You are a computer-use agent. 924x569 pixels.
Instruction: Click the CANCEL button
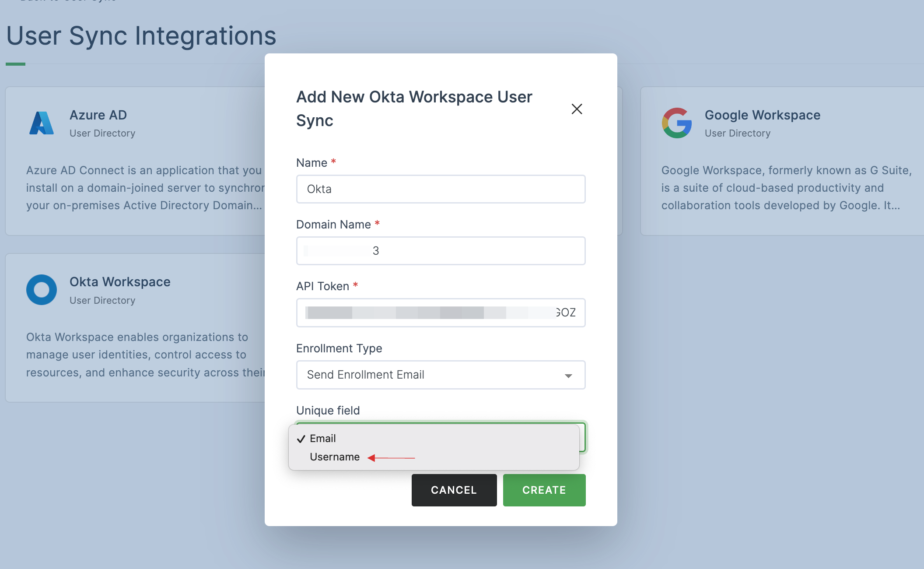(454, 490)
